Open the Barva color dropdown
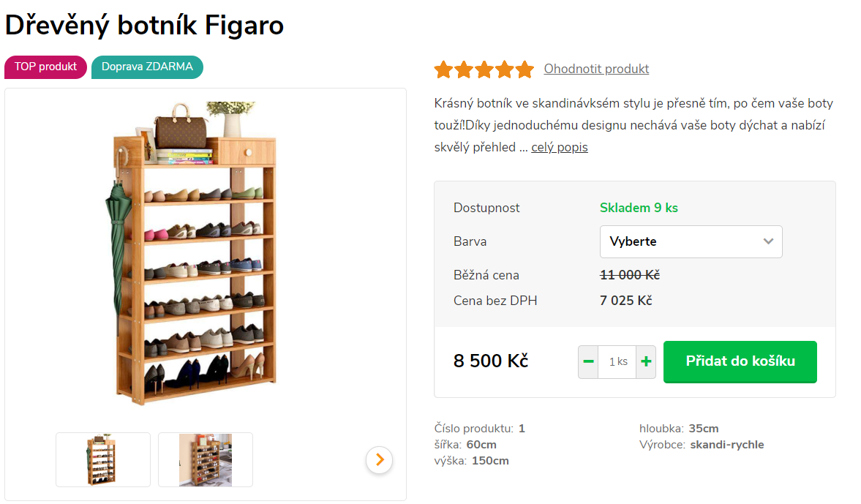 tap(691, 241)
